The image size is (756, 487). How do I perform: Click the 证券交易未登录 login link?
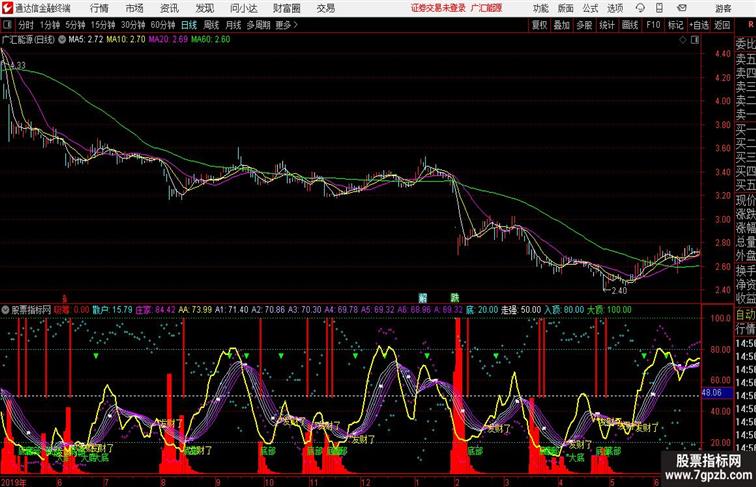(x=439, y=8)
